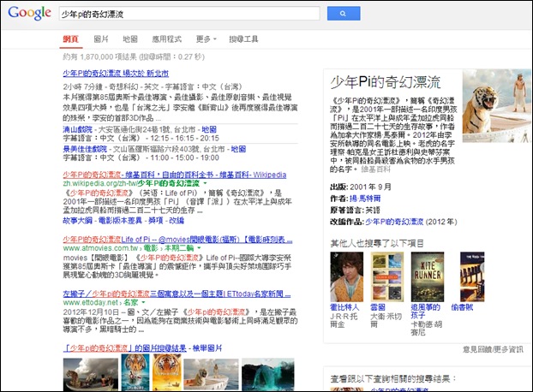
Task: Open the 追風箏的孩子 text link
Action: [x=425, y=312]
